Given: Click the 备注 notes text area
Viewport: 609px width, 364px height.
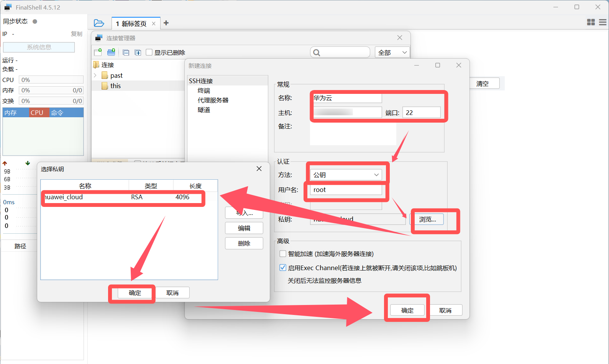Looking at the screenshot, I should tap(353, 134).
